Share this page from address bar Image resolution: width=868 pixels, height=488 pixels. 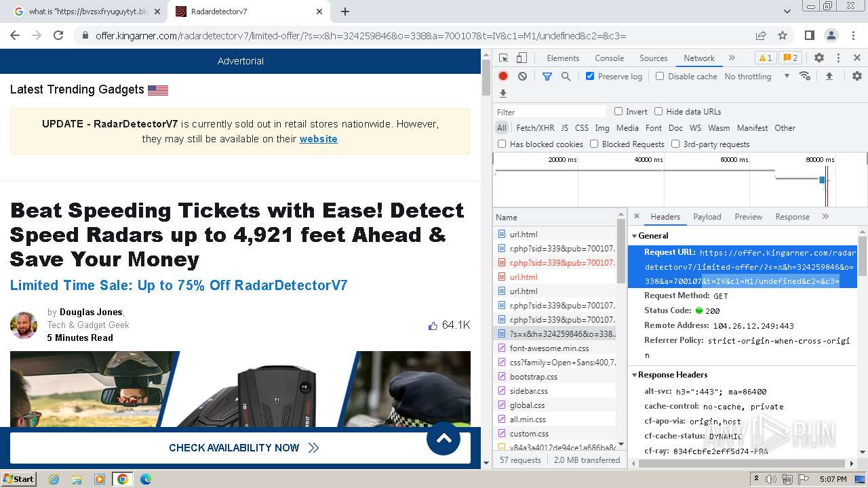pos(761,35)
